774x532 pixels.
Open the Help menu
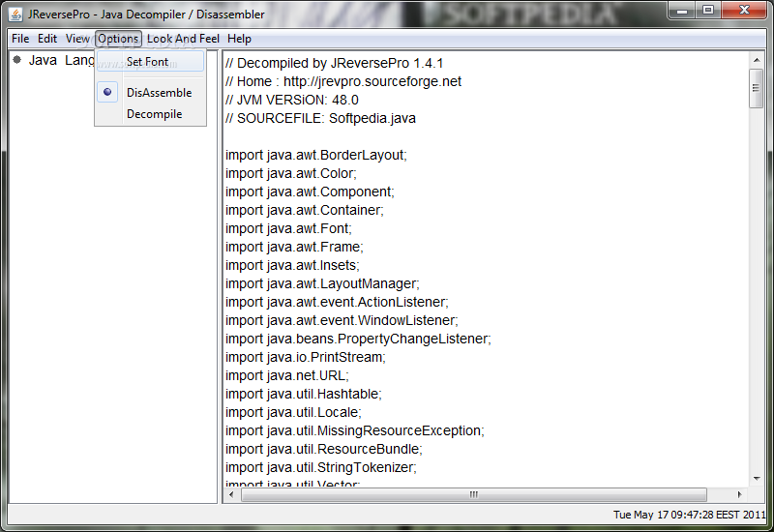(239, 39)
